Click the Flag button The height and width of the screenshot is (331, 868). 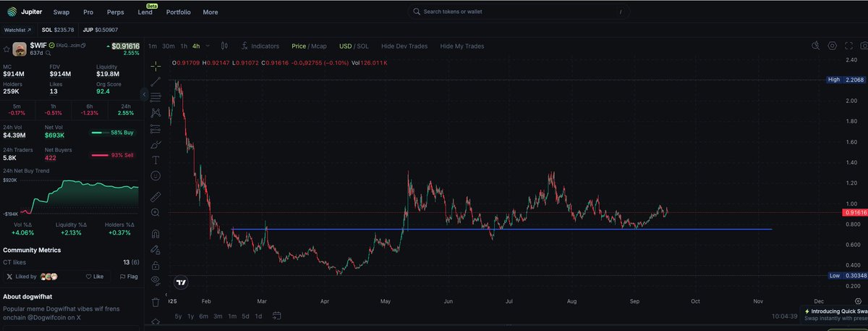click(x=128, y=277)
